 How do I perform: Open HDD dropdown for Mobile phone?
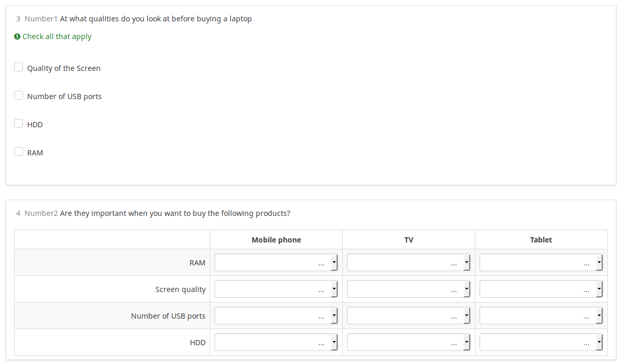276,343
